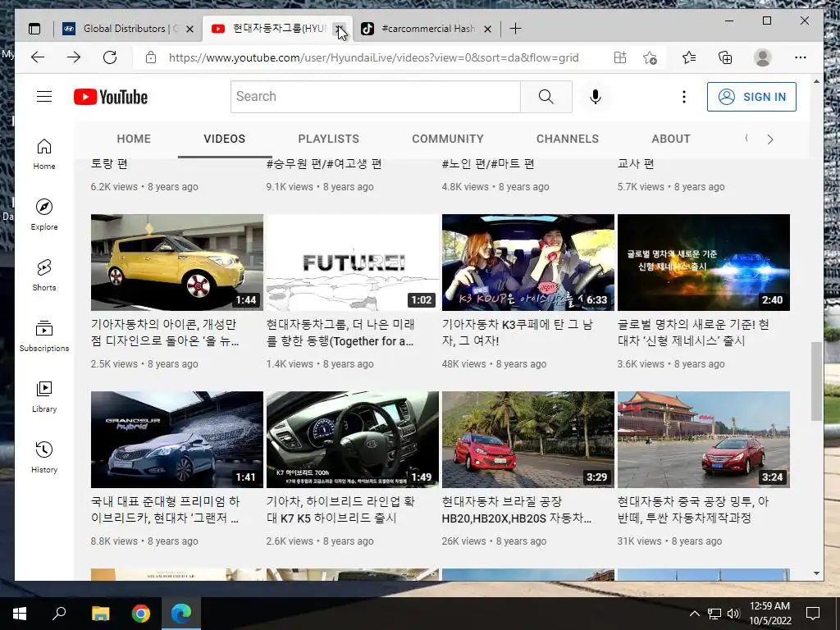Open video title '국내 대표 준대형 프리미엄 하이브리드카'

click(x=165, y=510)
